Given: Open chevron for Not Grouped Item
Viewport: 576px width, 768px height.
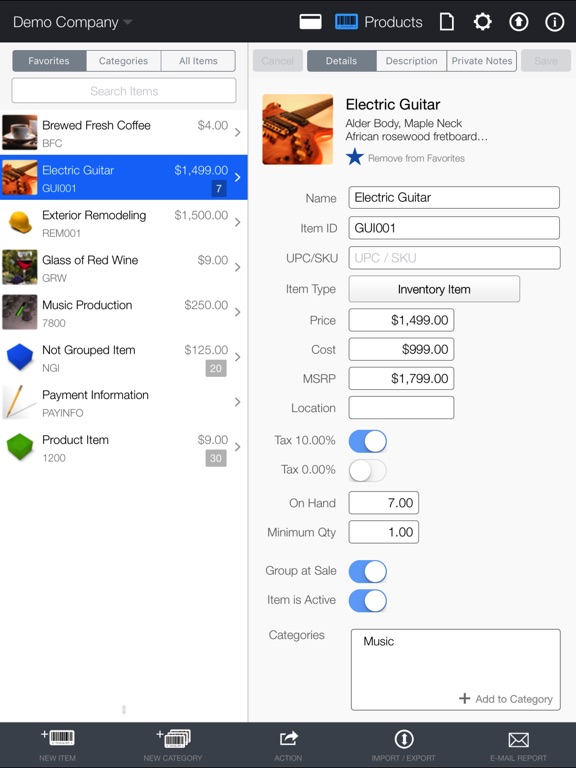Looking at the screenshot, I should 238,357.
